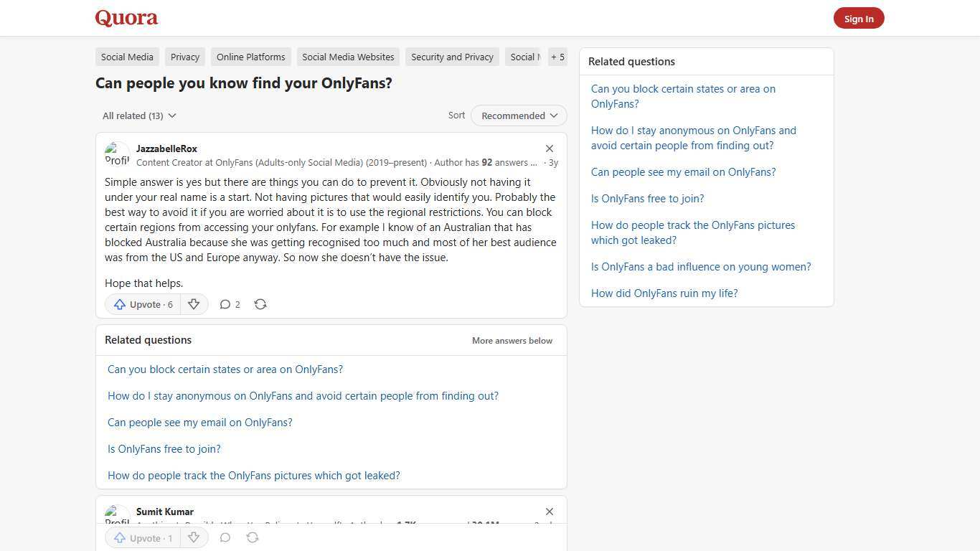The width and height of the screenshot is (980, 551).
Task: Click the Quora logo
Action: point(126,18)
